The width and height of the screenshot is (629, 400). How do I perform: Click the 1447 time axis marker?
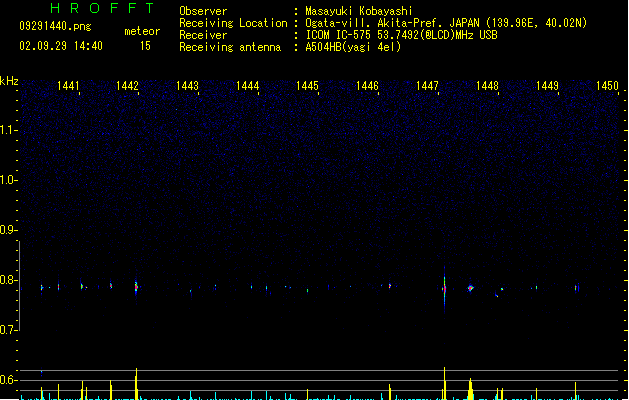pos(427,86)
